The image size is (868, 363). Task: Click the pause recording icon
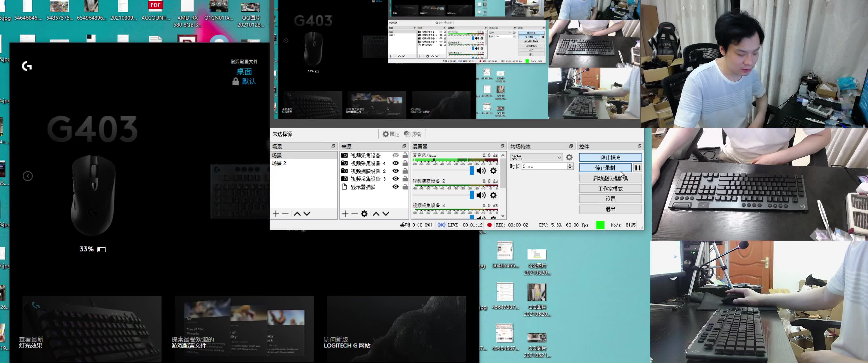coord(638,168)
